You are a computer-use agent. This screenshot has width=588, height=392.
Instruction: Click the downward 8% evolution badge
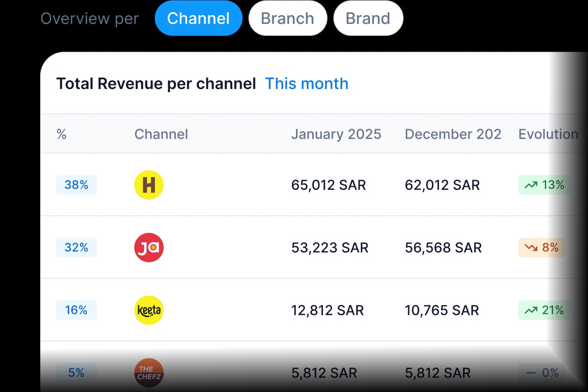point(541,248)
